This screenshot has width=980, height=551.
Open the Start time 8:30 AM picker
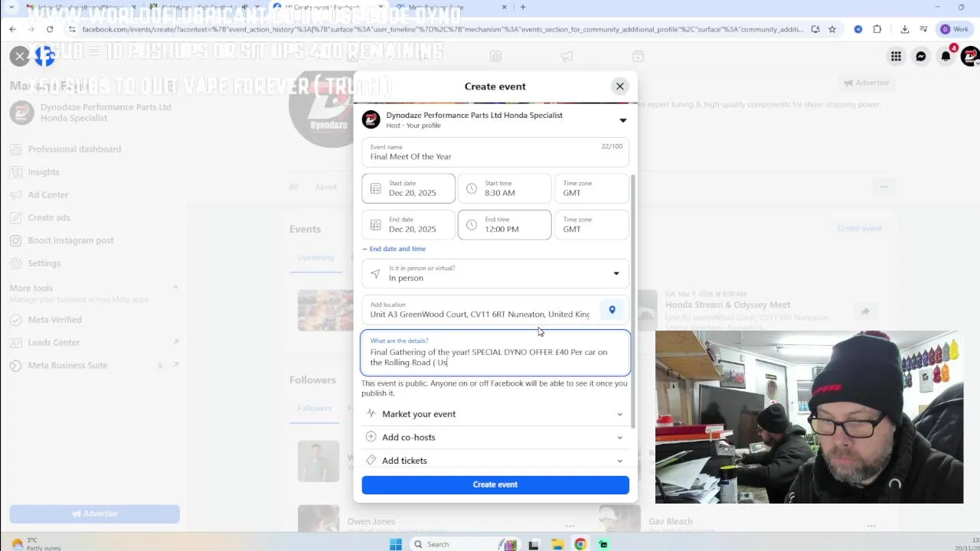pyautogui.click(x=505, y=188)
